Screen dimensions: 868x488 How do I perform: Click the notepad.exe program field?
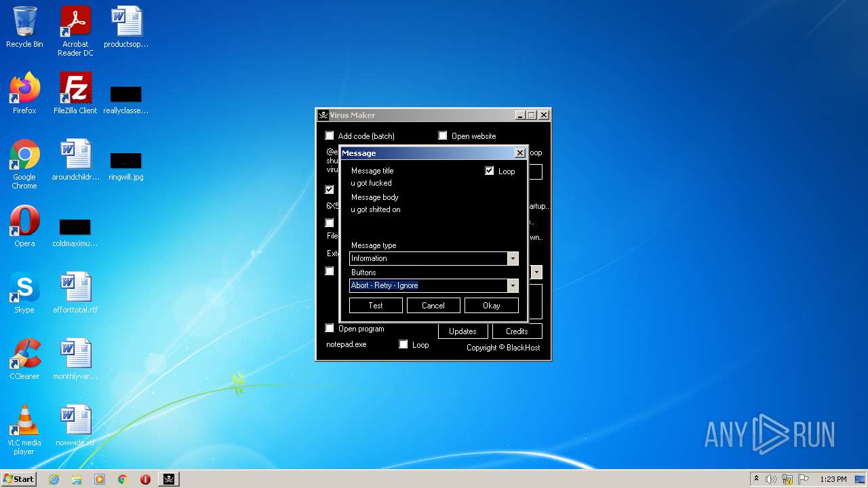(x=359, y=344)
